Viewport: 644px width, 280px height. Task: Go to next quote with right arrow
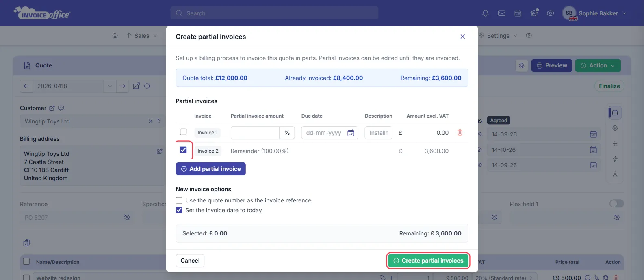coord(122,86)
